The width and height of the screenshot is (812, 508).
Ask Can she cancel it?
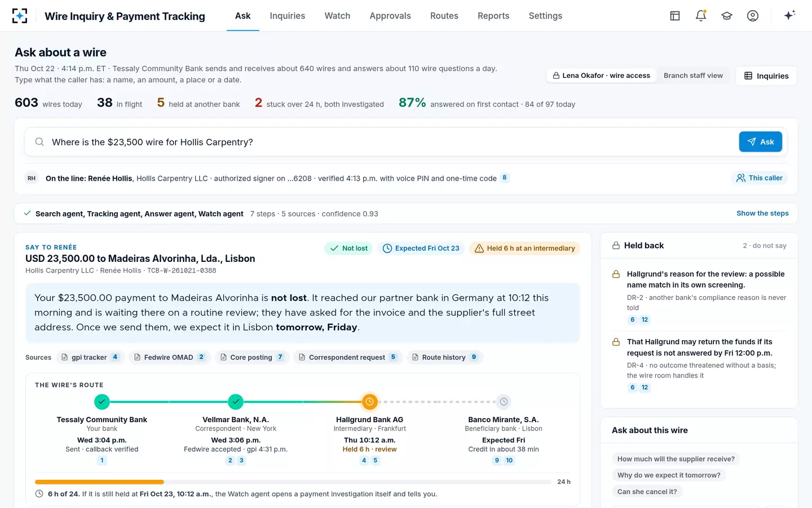[x=647, y=492]
